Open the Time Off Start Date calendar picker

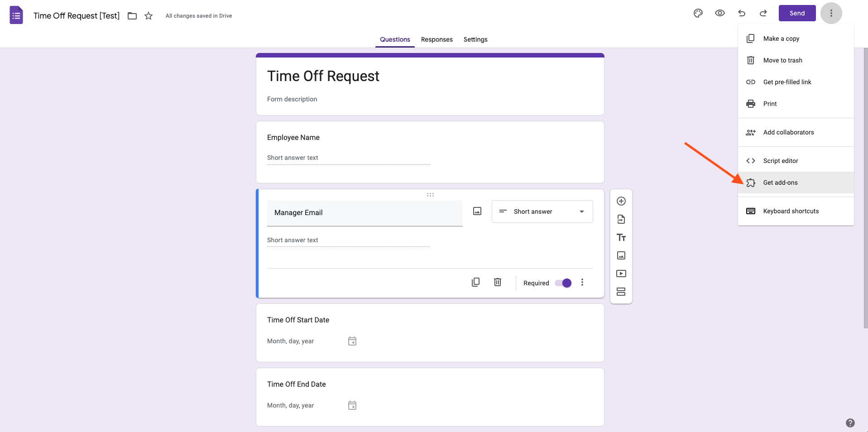click(352, 341)
